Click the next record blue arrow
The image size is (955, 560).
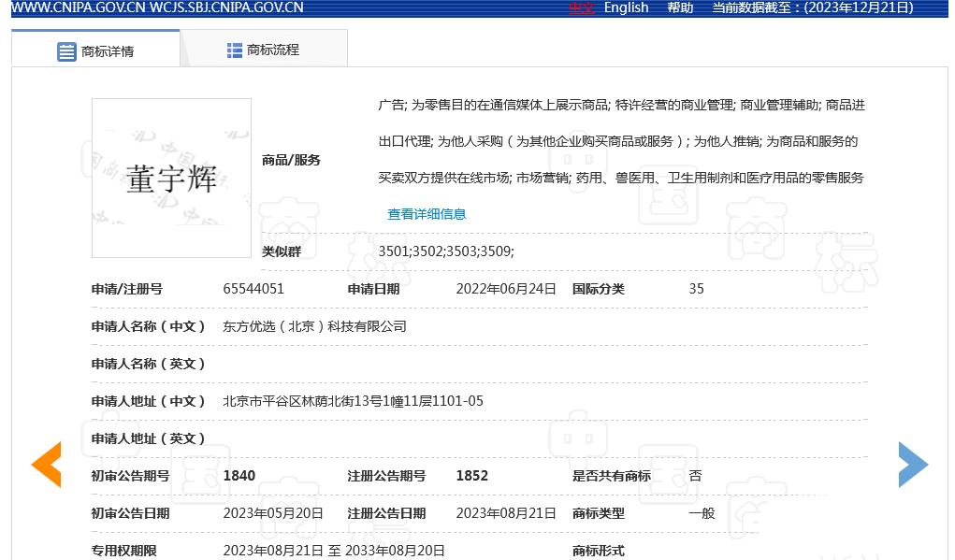click(x=912, y=465)
